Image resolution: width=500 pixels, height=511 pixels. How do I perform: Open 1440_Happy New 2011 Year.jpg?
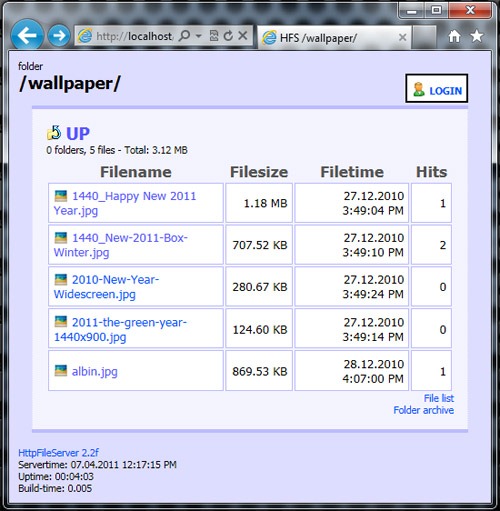click(x=125, y=203)
